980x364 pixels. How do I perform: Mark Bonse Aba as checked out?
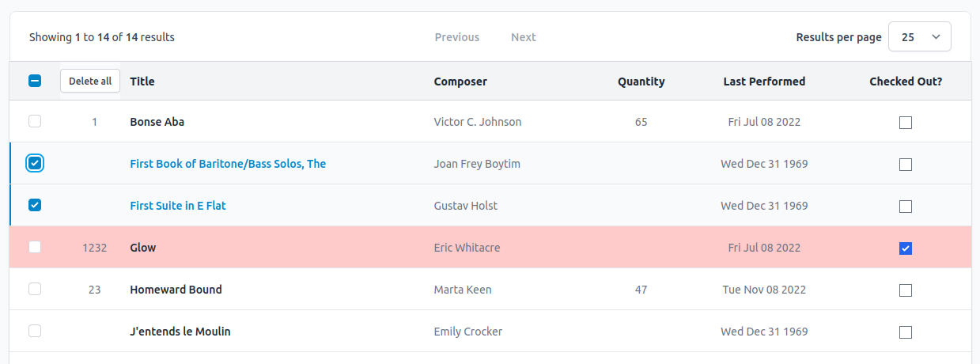tap(906, 123)
